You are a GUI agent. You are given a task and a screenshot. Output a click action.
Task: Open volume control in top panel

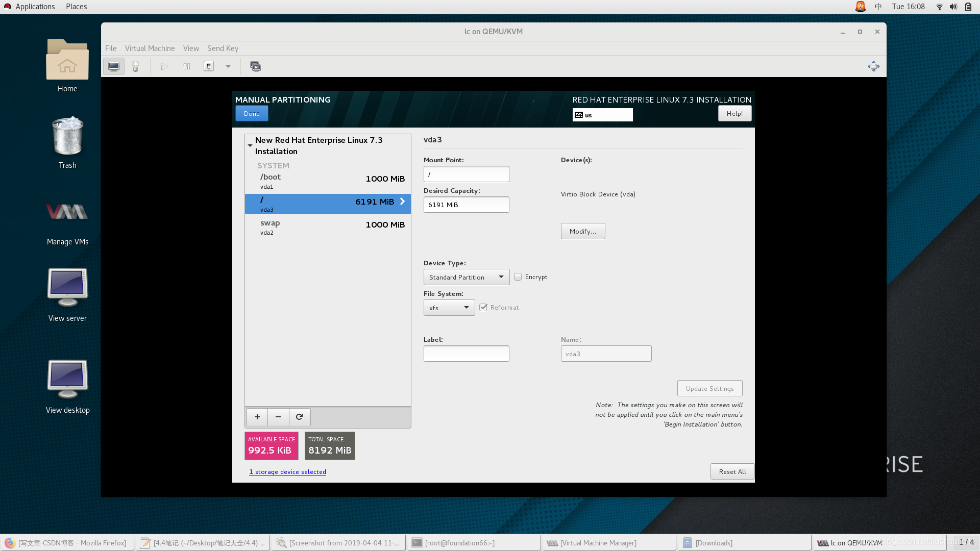953,7
